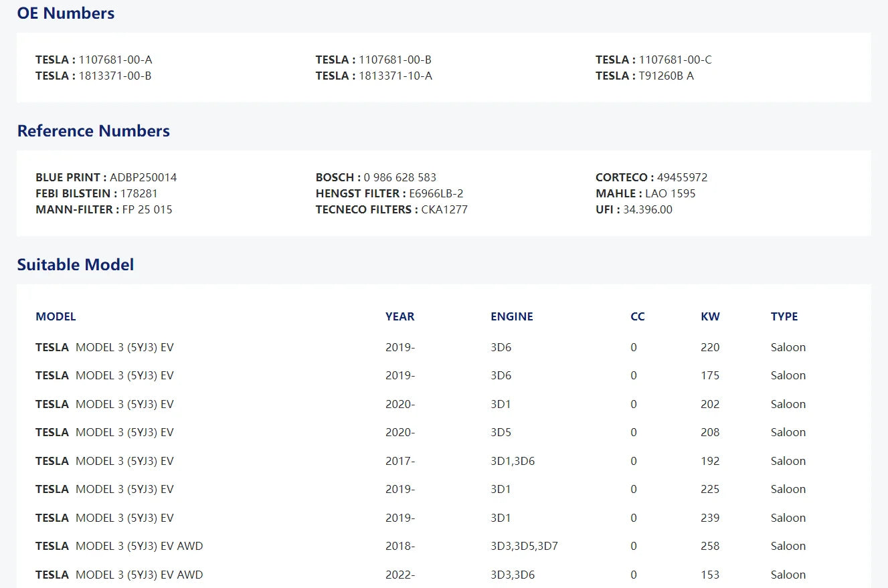Select engine 3D1 in the 239 KW row
The height and width of the screenshot is (588, 888).
click(x=501, y=518)
